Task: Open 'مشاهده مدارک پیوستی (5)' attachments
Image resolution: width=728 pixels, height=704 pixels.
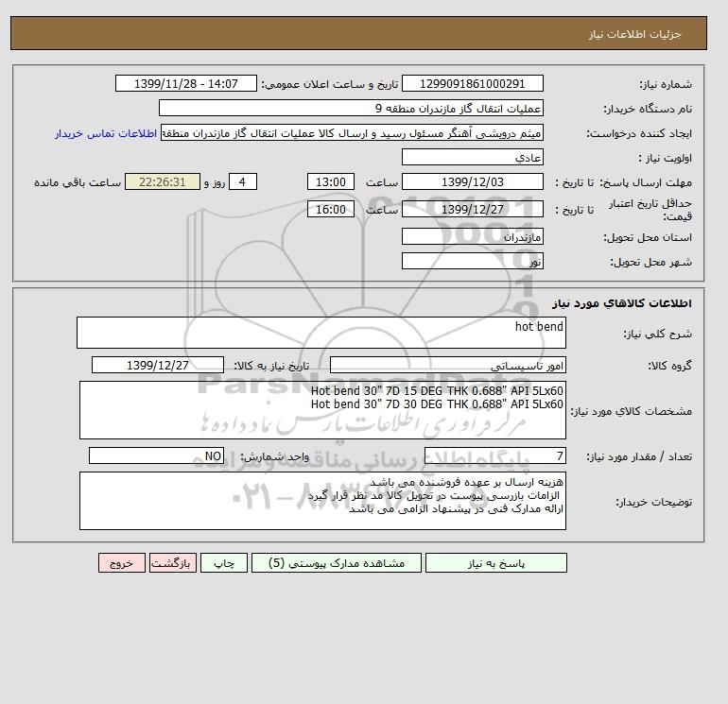Action: pyautogui.click(x=337, y=562)
